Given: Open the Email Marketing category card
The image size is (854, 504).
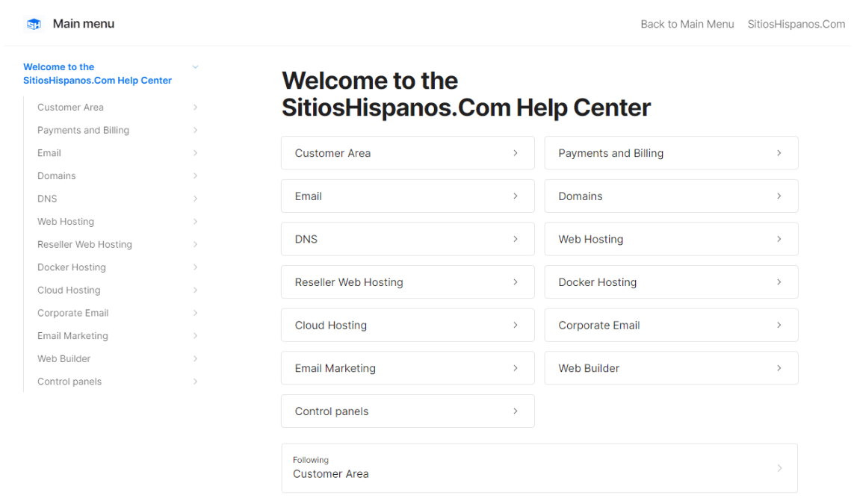Looking at the screenshot, I should tap(408, 368).
